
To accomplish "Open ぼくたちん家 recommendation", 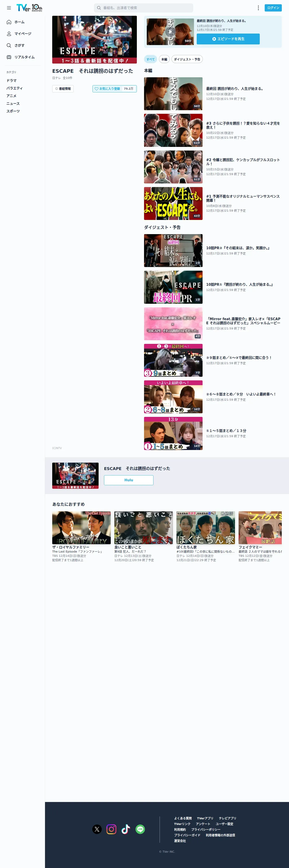I will 206,537.
